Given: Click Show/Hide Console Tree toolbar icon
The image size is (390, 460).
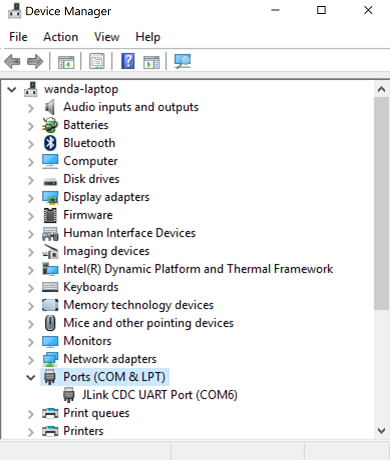Looking at the screenshot, I should tap(66, 62).
